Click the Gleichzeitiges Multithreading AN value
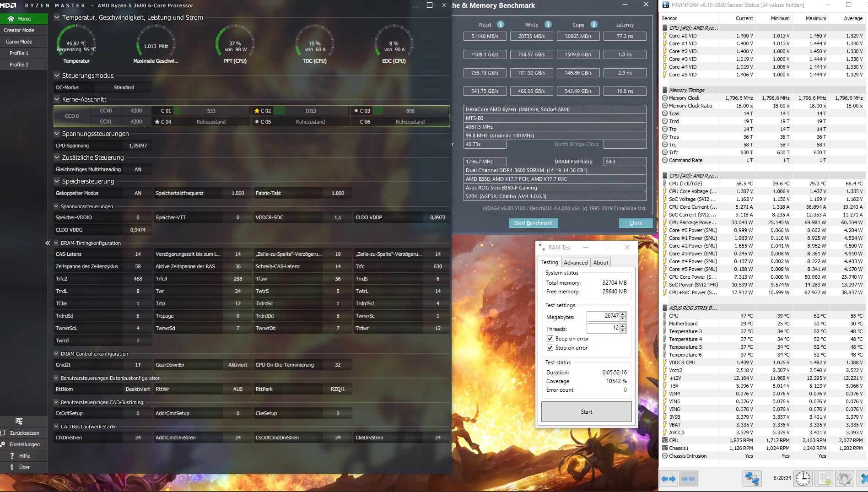This screenshot has width=868, height=492. pyautogui.click(x=138, y=169)
